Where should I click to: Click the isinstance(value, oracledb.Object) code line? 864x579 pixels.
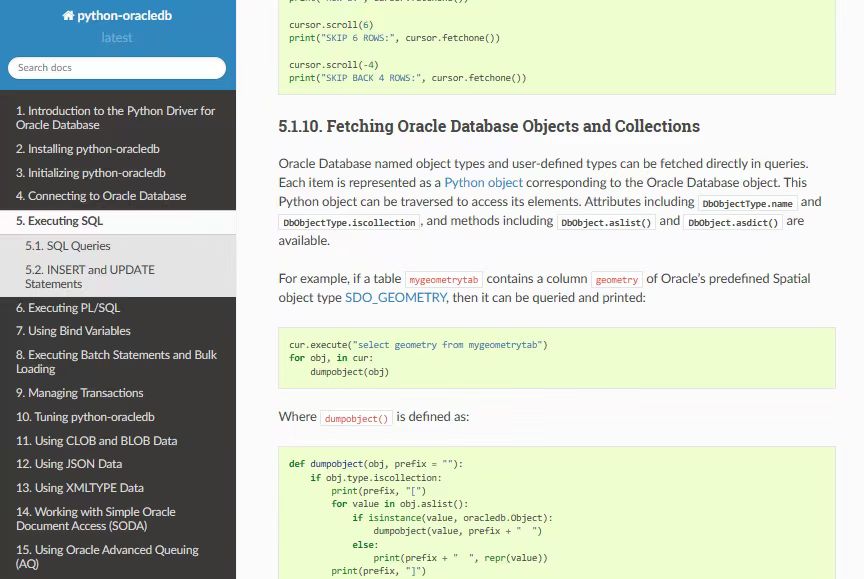click(x=452, y=518)
